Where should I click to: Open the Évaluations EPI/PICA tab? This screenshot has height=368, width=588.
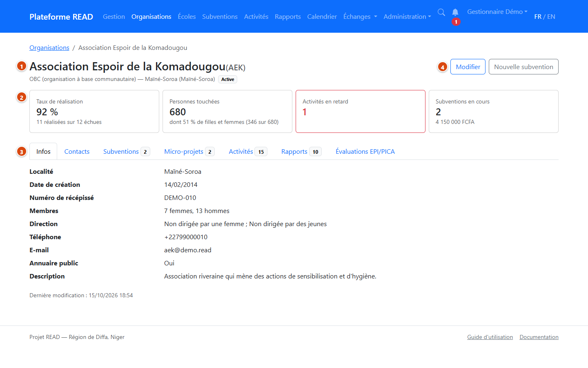coord(365,151)
